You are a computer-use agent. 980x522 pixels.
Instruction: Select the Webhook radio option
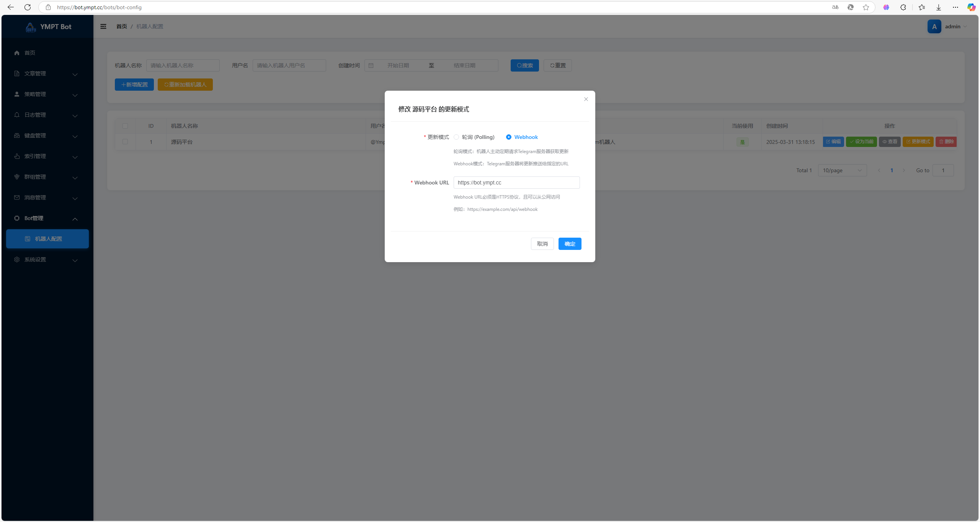[x=509, y=137]
